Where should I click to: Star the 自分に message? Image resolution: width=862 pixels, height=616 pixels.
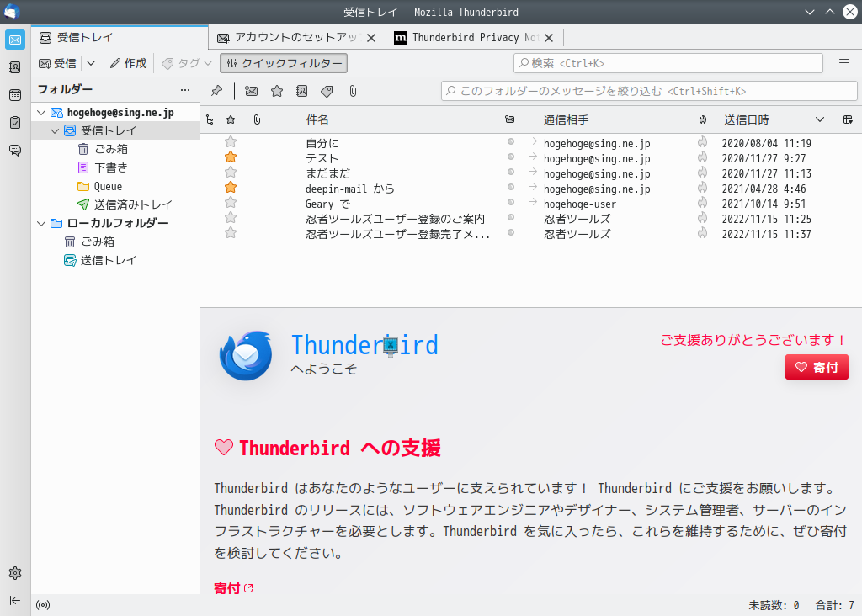[x=231, y=142]
